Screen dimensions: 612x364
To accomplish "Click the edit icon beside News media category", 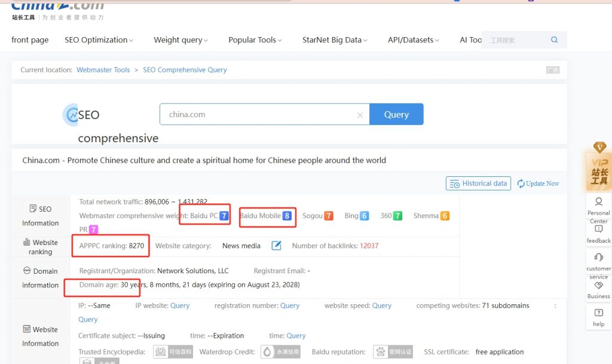I will point(276,246).
